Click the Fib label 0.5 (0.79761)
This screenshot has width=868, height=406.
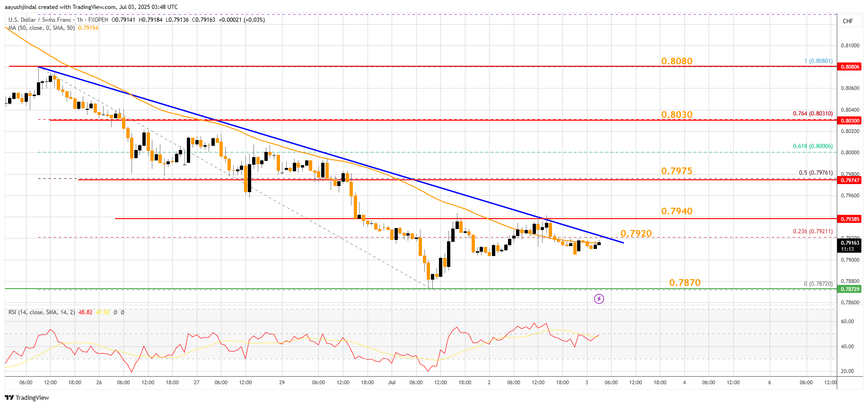point(816,173)
